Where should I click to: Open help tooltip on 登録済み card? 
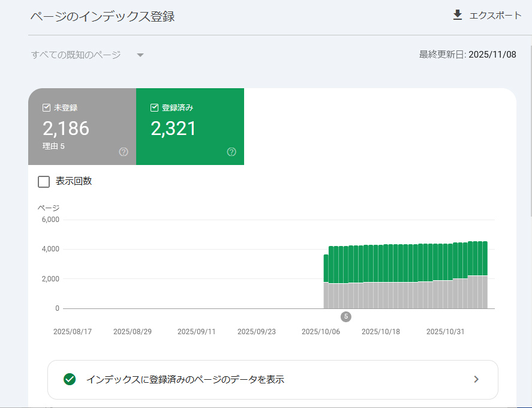[232, 152]
